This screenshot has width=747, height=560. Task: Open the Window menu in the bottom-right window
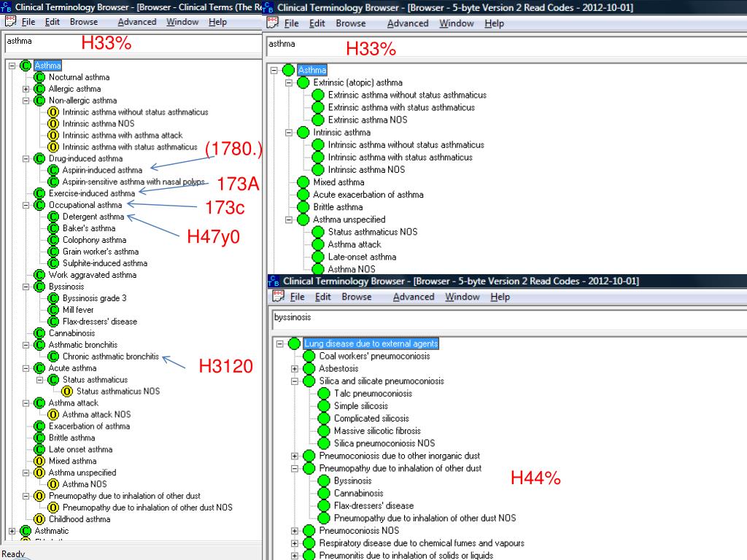point(462,297)
